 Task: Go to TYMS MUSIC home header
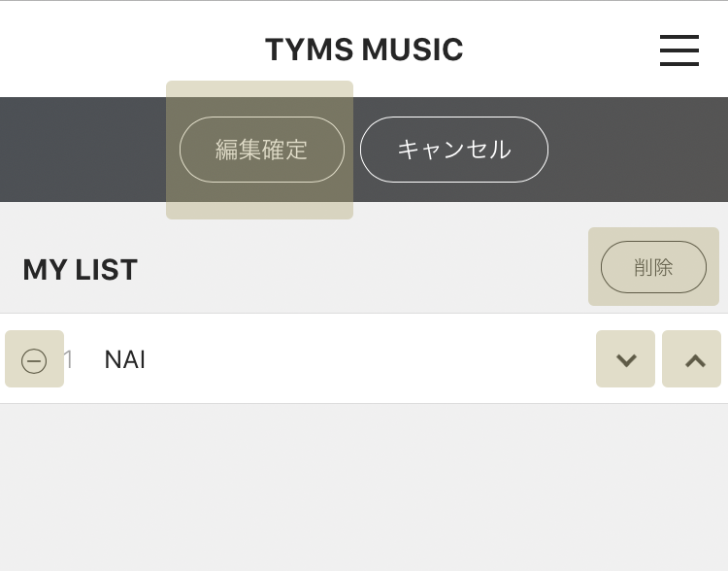click(364, 50)
